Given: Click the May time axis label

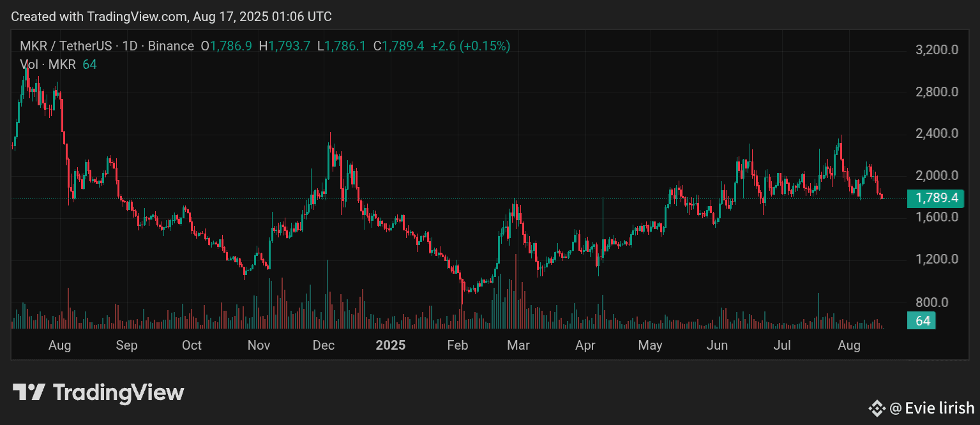Looking at the screenshot, I should point(651,345).
